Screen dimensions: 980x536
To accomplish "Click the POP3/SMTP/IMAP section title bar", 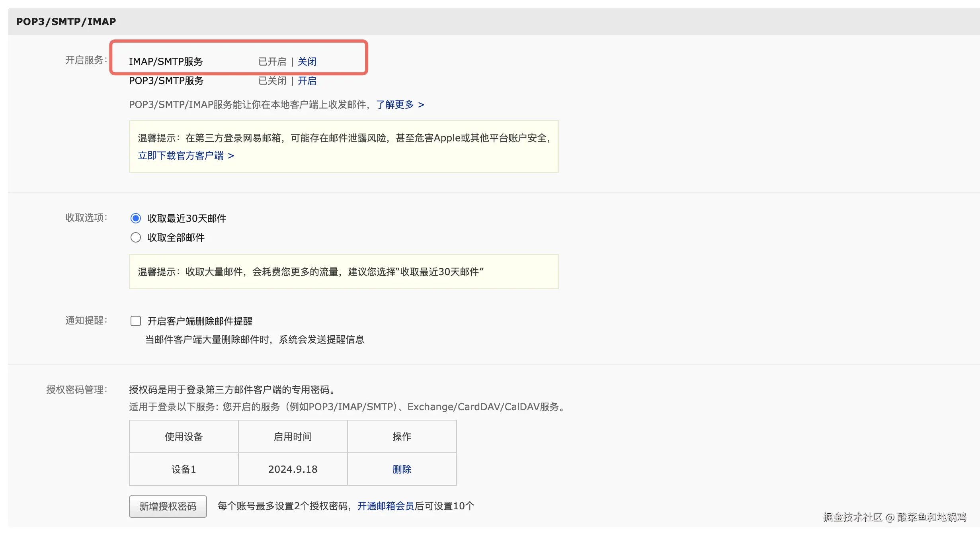I will tap(66, 22).
